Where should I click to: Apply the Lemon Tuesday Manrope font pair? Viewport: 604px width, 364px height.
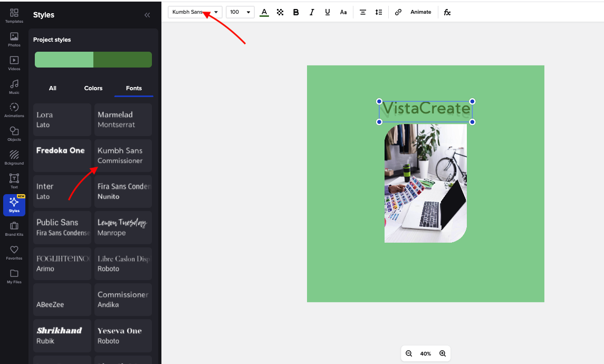[123, 228]
